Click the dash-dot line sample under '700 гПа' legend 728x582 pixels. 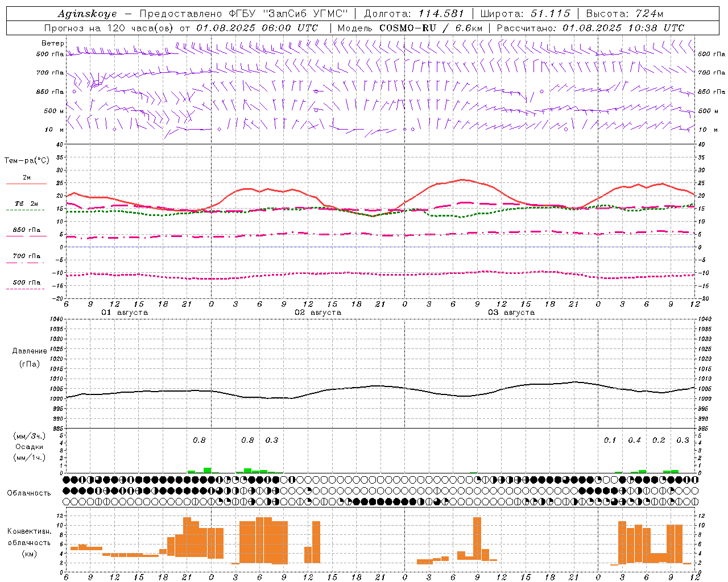25,262
